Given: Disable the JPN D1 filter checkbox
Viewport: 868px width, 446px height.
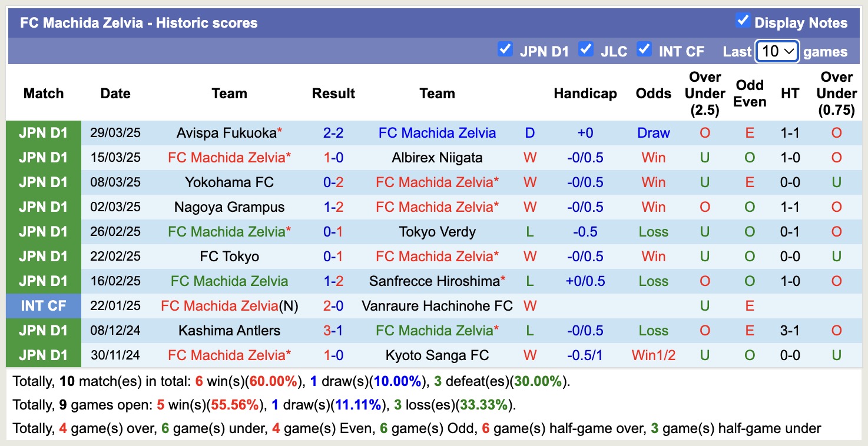Looking at the screenshot, I should tap(505, 49).
